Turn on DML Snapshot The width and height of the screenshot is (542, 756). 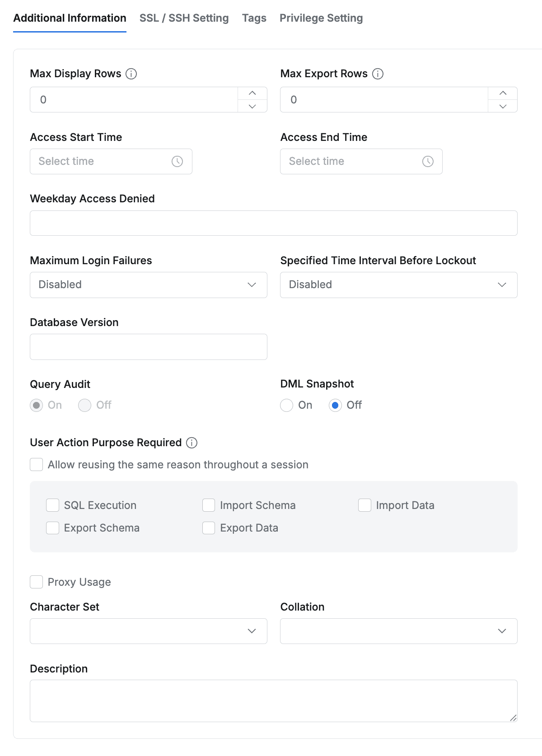[286, 406]
